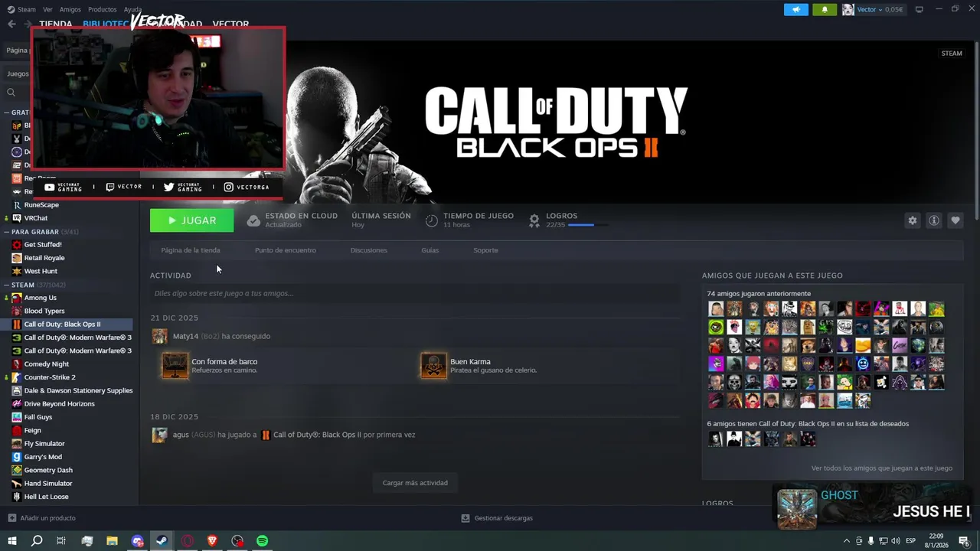Click Añadir un producto
The image size is (980, 551).
(41, 518)
